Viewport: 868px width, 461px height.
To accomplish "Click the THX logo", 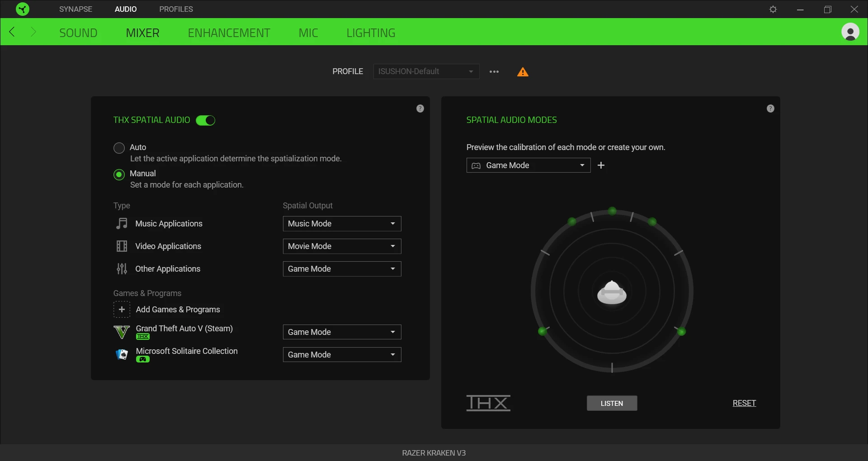I will click(488, 403).
